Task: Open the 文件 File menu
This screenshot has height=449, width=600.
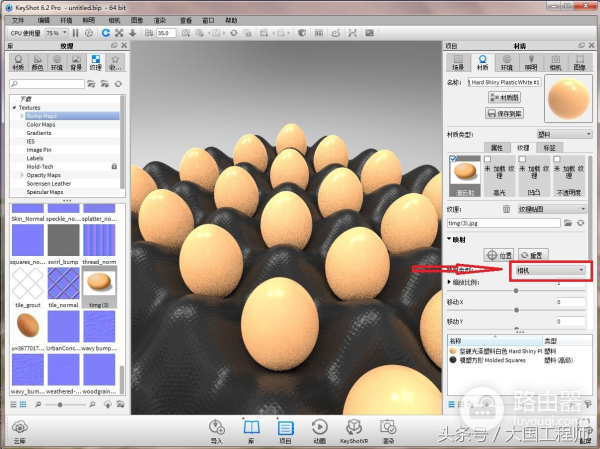Action: [x=18, y=20]
